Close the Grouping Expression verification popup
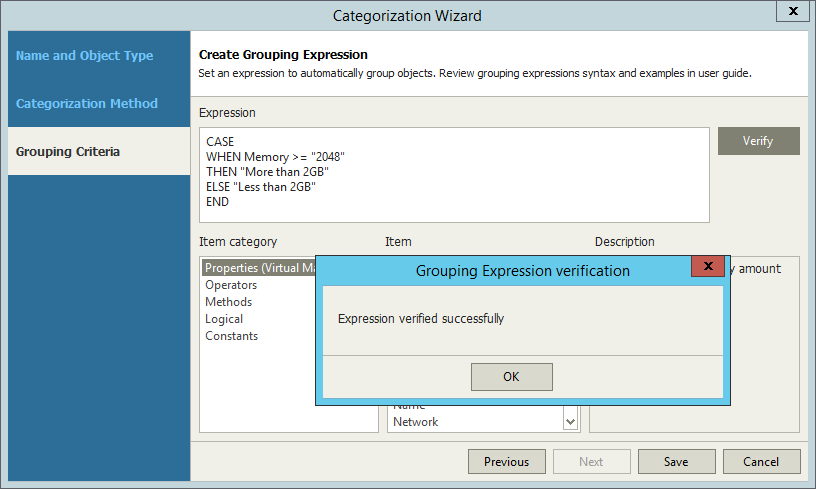The height and width of the screenshot is (489, 816). click(708, 266)
